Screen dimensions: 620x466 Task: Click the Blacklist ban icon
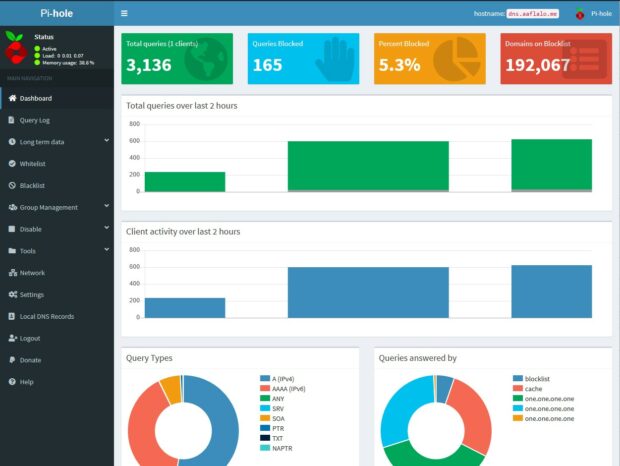coord(11,185)
